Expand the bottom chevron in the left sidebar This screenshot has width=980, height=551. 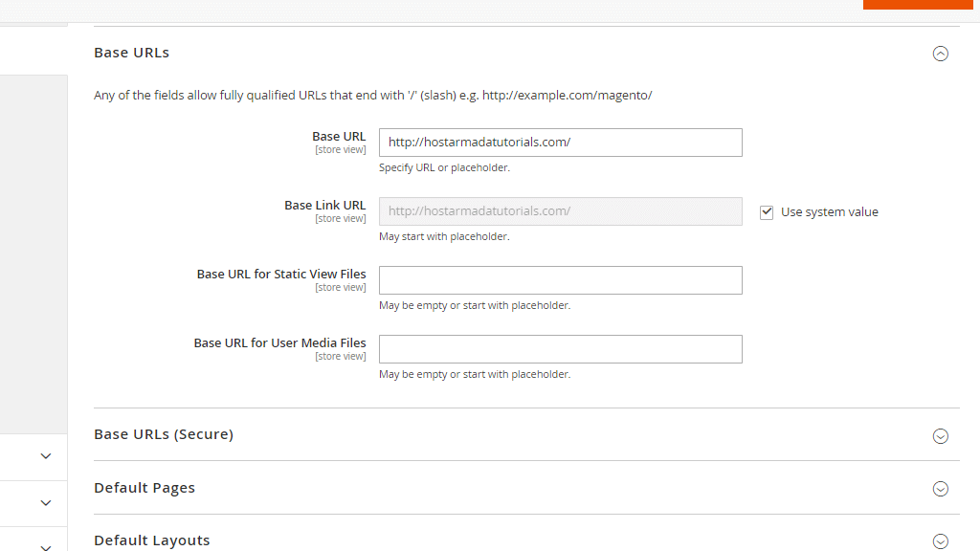[45, 546]
